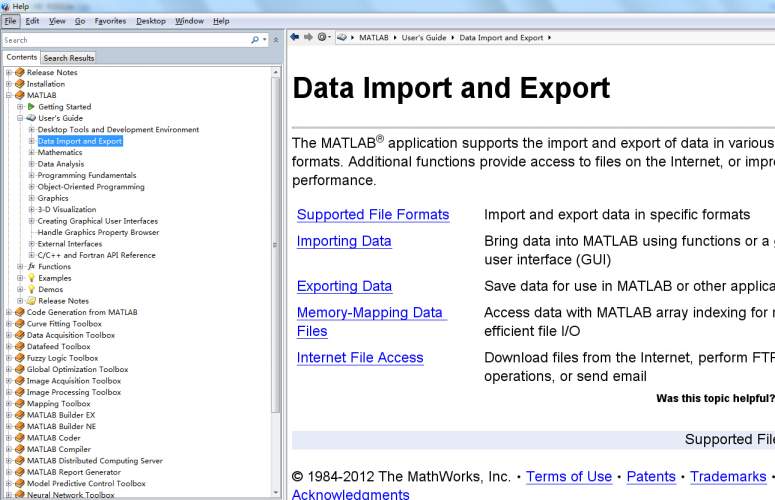Open the Favorites menu
775x500 pixels.
coord(110,21)
